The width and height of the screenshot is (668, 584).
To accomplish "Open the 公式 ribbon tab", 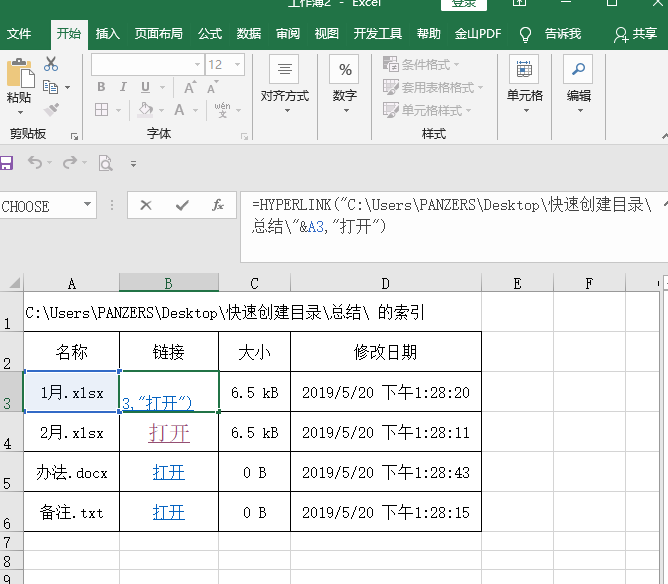I will coord(210,34).
